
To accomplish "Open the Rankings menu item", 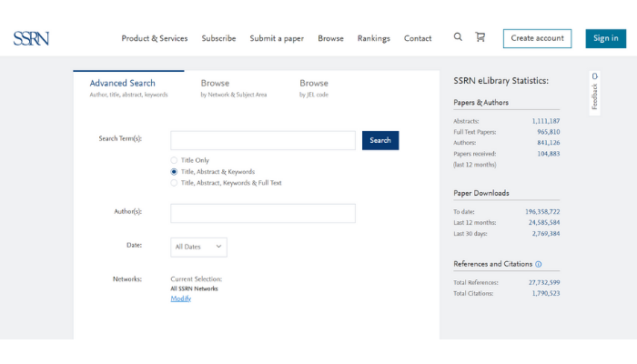I will tap(374, 38).
